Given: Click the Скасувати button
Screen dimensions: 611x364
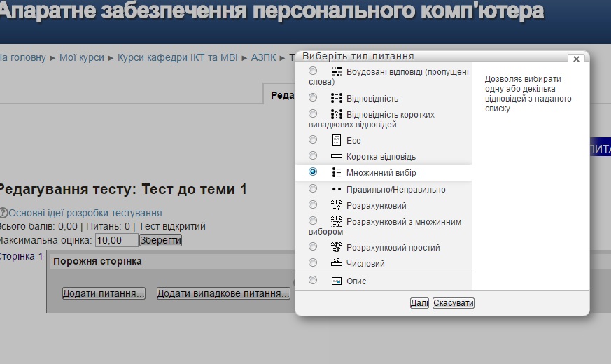Looking at the screenshot, I should click(x=454, y=303).
